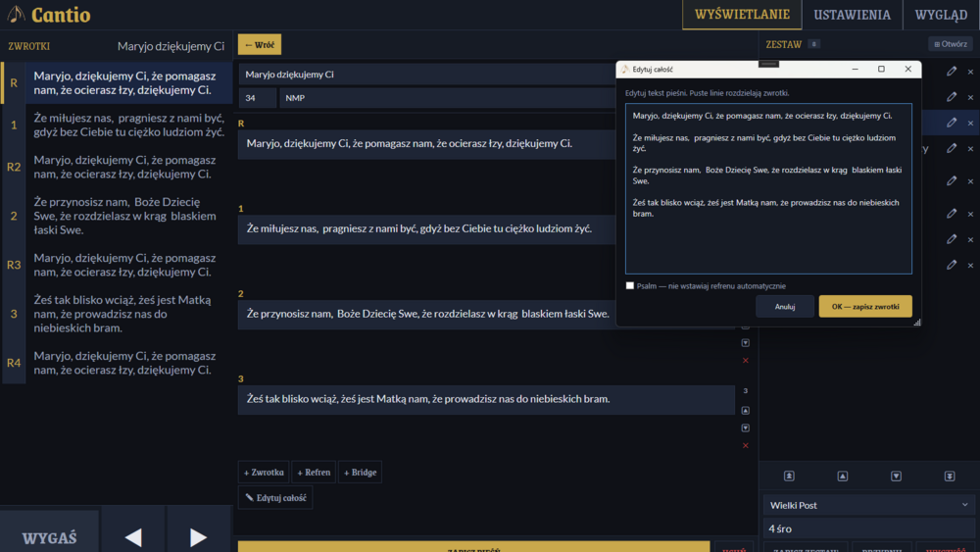The width and height of the screenshot is (980, 552).
Task: Switch to the USTAWIENIA tab
Action: pyautogui.click(x=852, y=15)
